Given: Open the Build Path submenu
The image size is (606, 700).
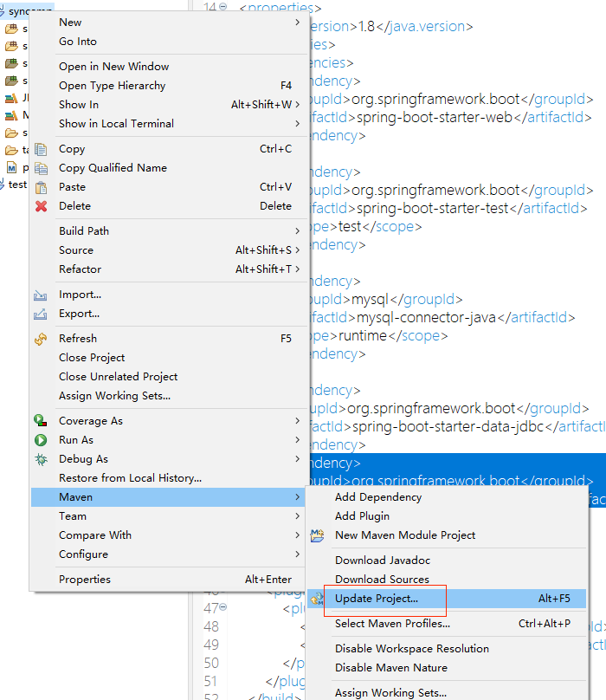Looking at the screenshot, I should [x=168, y=231].
